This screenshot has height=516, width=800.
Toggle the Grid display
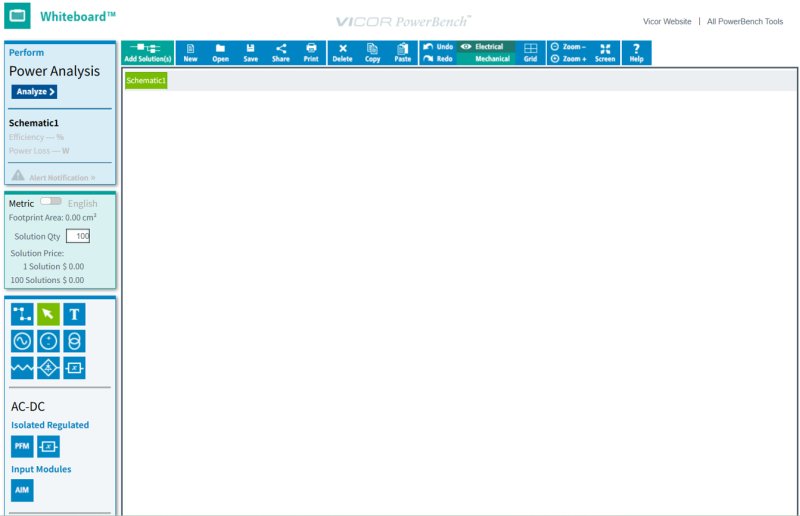coord(530,53)
